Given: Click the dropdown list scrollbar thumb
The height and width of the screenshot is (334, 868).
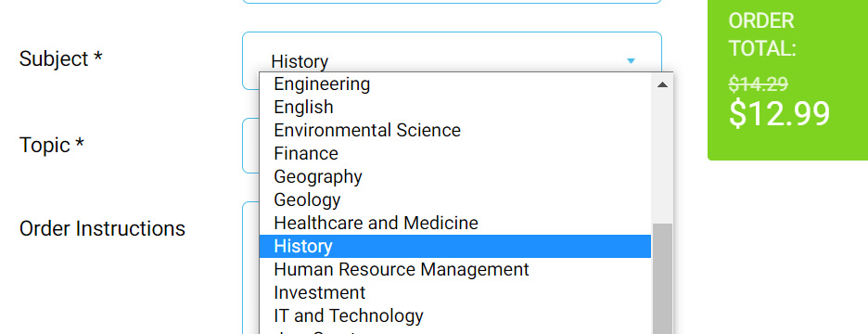Looking at the screenshot, I should tap(662, 278).
